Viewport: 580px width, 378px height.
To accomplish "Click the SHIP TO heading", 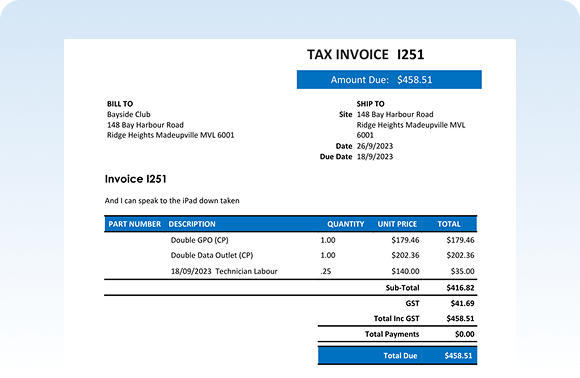I will click(370, 104).
